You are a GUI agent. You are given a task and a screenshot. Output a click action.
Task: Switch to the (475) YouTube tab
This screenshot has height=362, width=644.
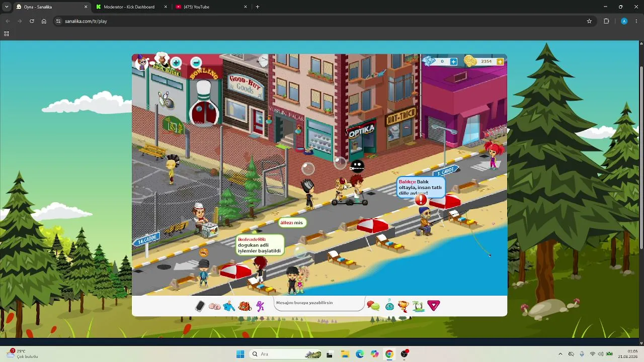pyautogui.click(x=211, y=7)
